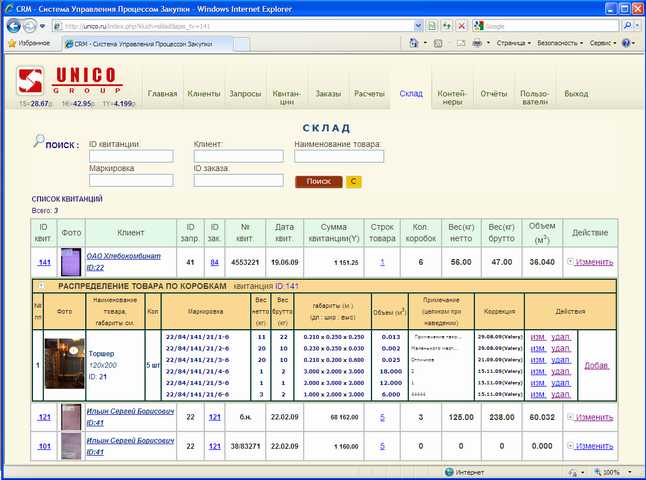The height and width of the screenshot is (480, 646).
Task: Click the Добав. add box link
Action: point(597,365)
